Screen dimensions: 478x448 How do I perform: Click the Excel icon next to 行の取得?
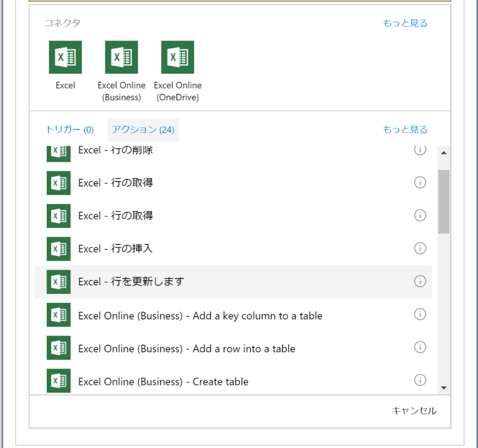58,182
